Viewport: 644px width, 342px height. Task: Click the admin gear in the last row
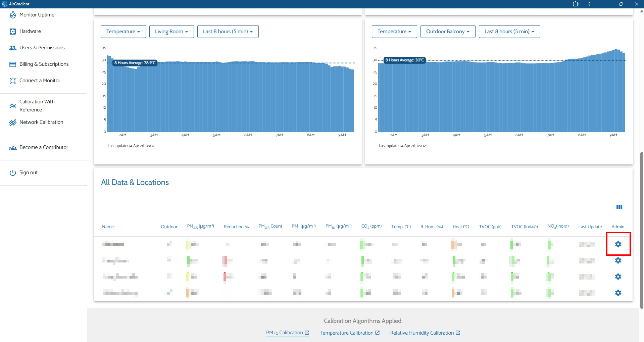618,293
